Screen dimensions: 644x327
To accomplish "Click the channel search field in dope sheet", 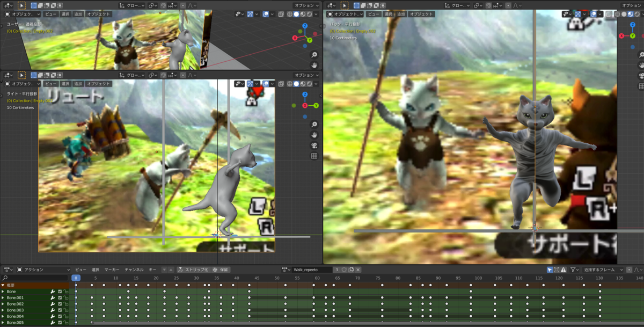I will (x=34, y=278).
